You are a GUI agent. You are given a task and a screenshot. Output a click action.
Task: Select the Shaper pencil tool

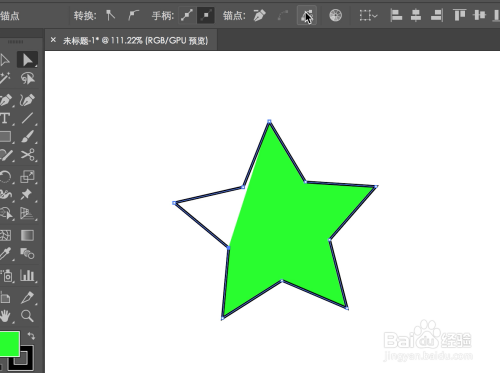pyautogui.click(x=5, y=155)
